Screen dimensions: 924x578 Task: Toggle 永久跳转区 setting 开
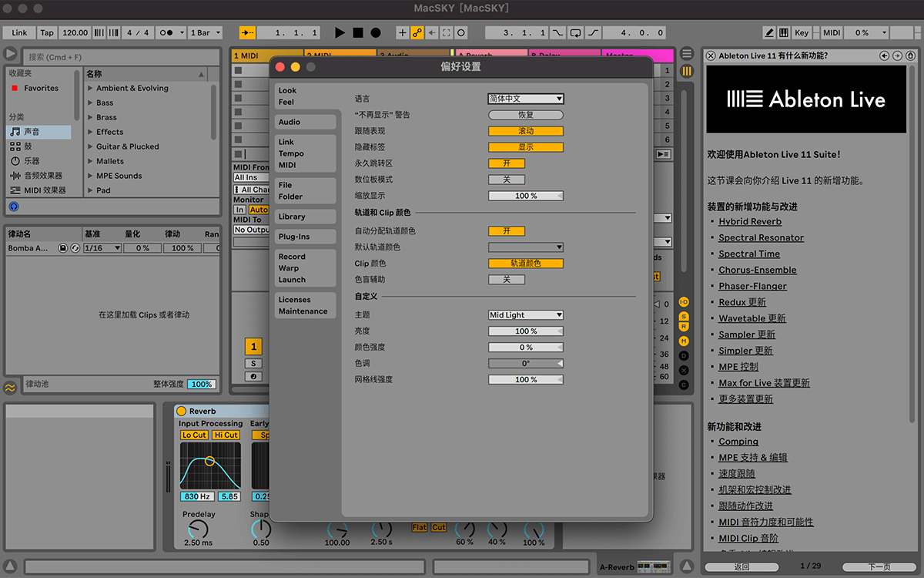coord(507,163)
